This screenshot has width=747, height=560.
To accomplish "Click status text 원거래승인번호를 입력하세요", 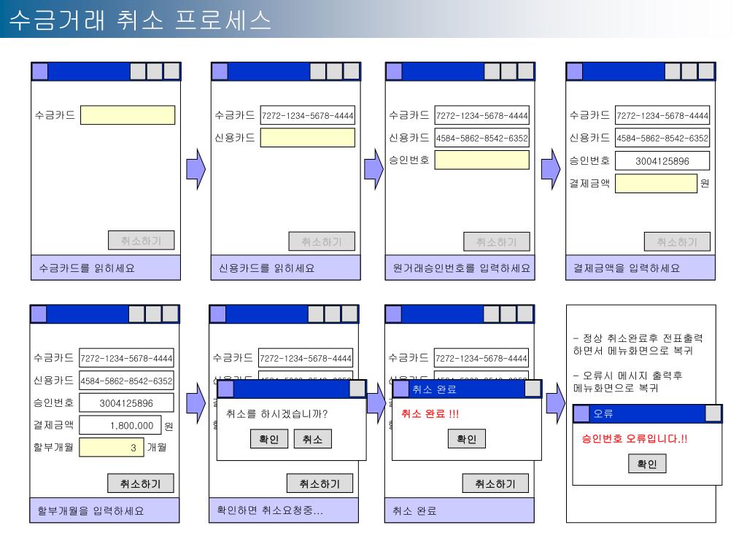I will click(x=461, y=268).
